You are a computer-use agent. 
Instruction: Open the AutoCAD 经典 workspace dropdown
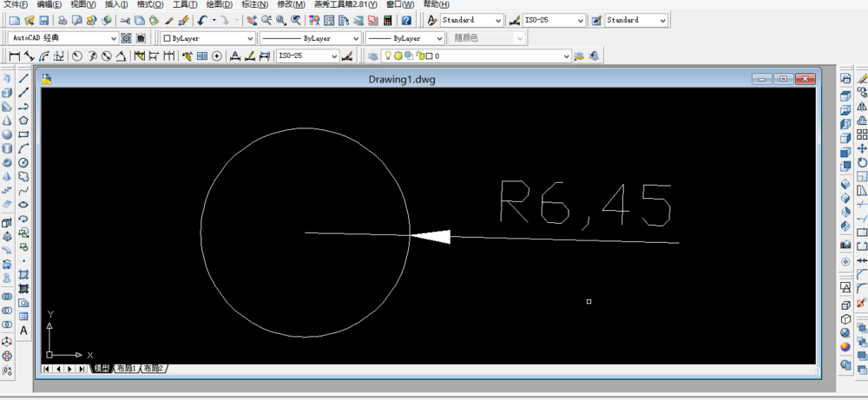[x=63, y=38]
